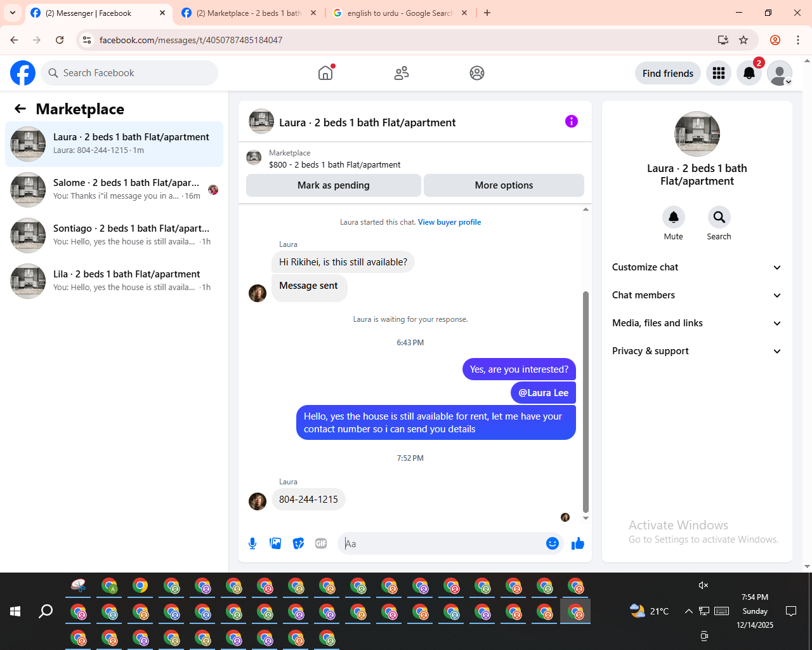
Task: Click Laura's large profile picture in sidebar
Action: (697, 134)
